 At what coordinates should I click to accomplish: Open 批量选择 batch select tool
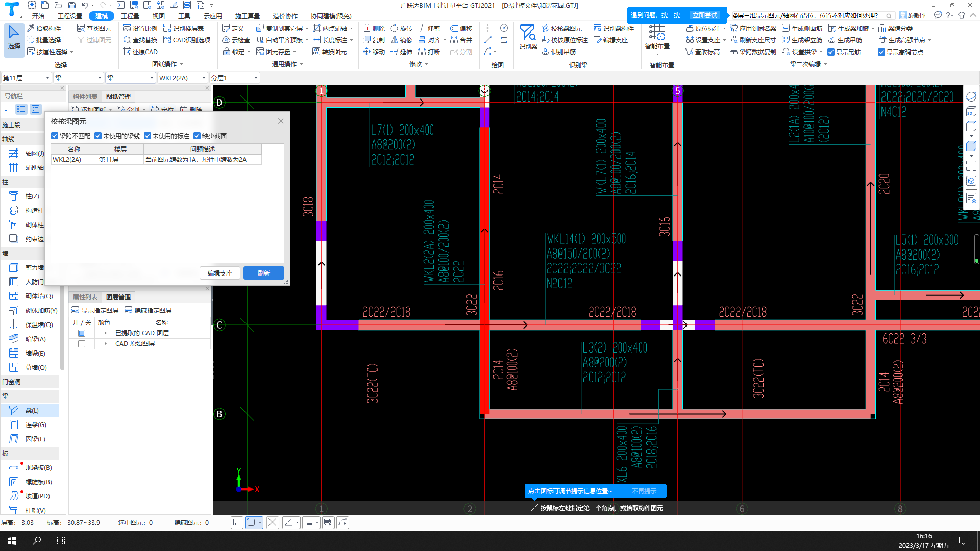pos(44,40)
